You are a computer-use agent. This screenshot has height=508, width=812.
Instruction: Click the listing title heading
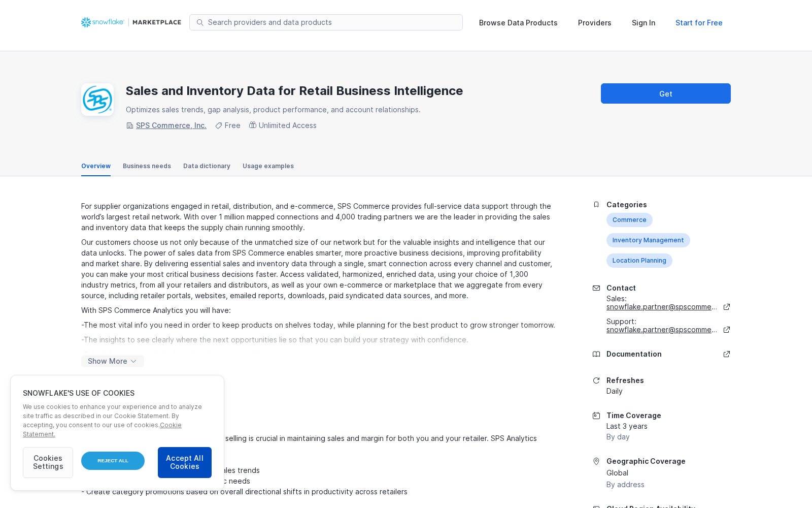[x=294, y=91]
